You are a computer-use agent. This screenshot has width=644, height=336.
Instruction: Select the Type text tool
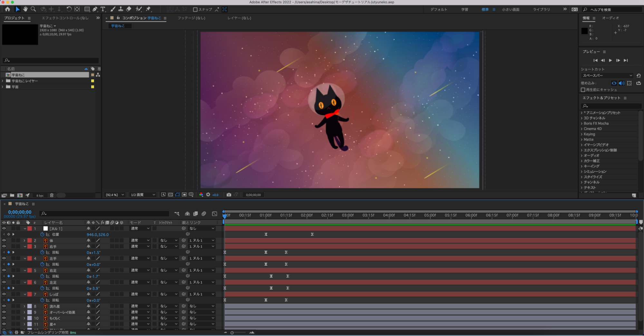pyautogui.click(x=103, y=9)
